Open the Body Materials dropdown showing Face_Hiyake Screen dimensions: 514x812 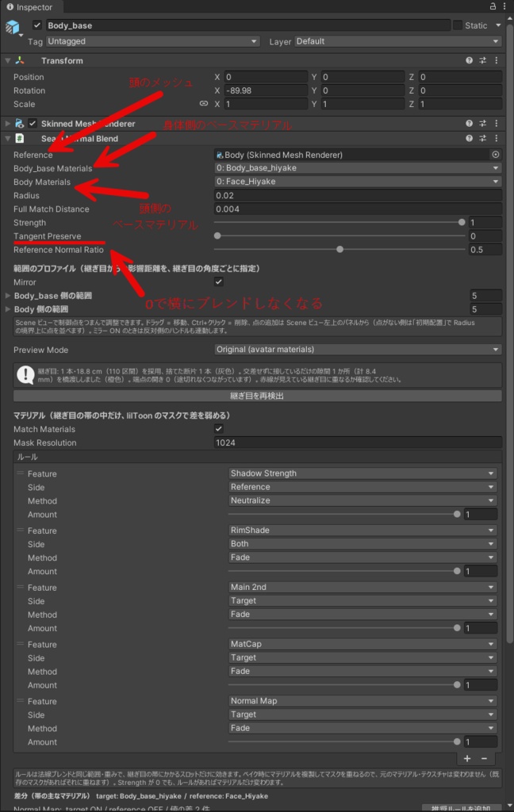point(358,182)
